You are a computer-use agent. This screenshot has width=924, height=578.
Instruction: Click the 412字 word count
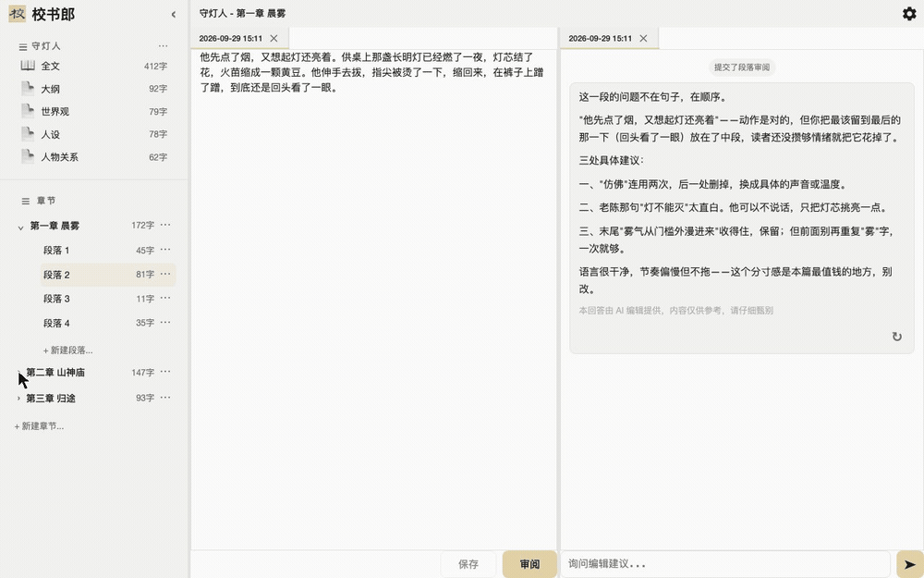[155, 66]
